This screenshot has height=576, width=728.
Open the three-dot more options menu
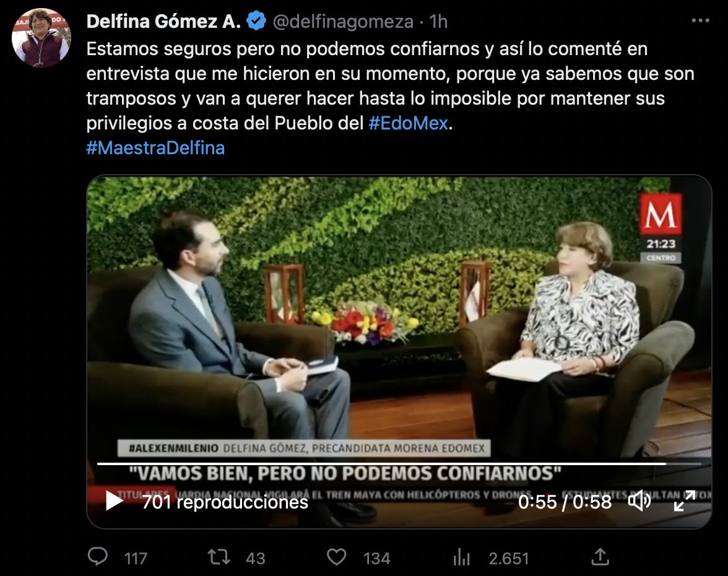[x=700, y=20]
